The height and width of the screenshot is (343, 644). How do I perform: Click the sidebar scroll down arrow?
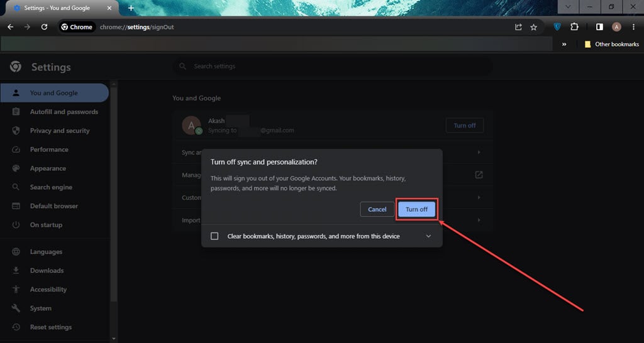(114, 339)
